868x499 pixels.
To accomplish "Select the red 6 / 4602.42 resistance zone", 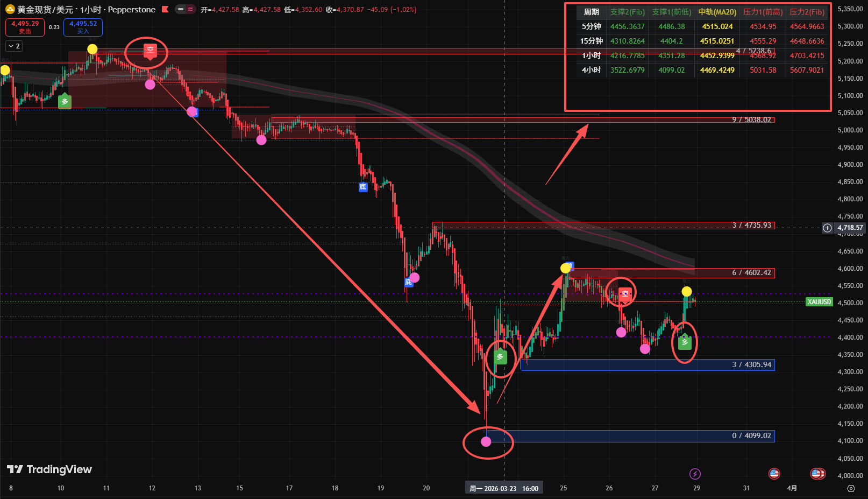I will (672, 273).
